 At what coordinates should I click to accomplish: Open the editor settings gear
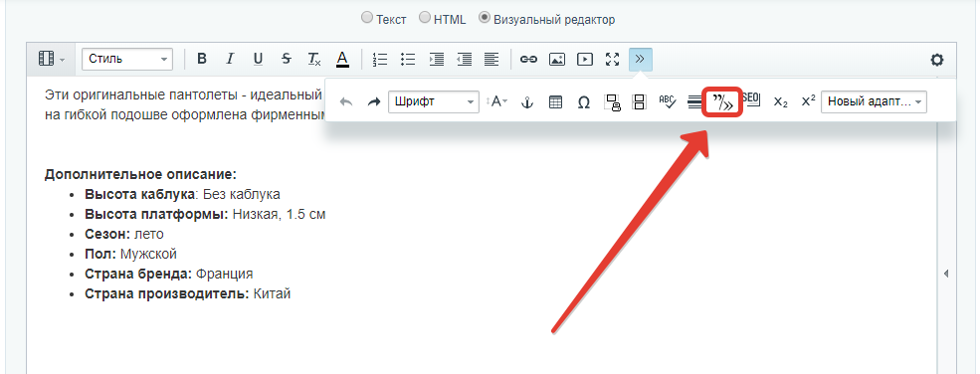(937, 60)
